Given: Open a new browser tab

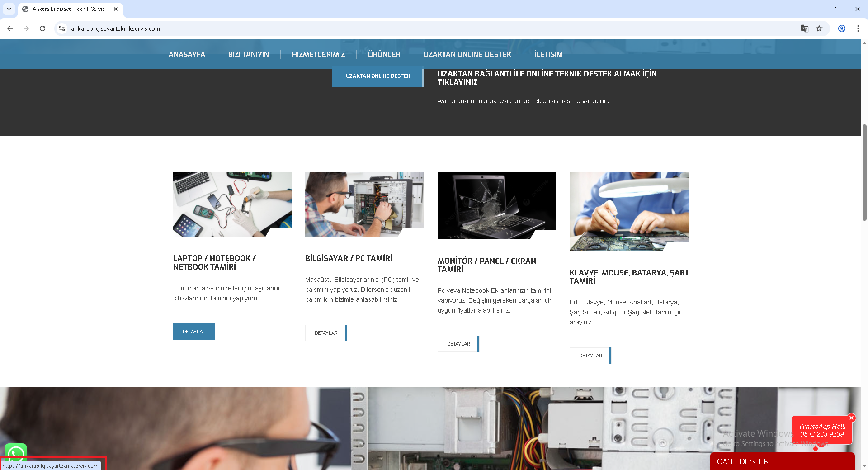Looking at the screenshot, I should (132, 9).
